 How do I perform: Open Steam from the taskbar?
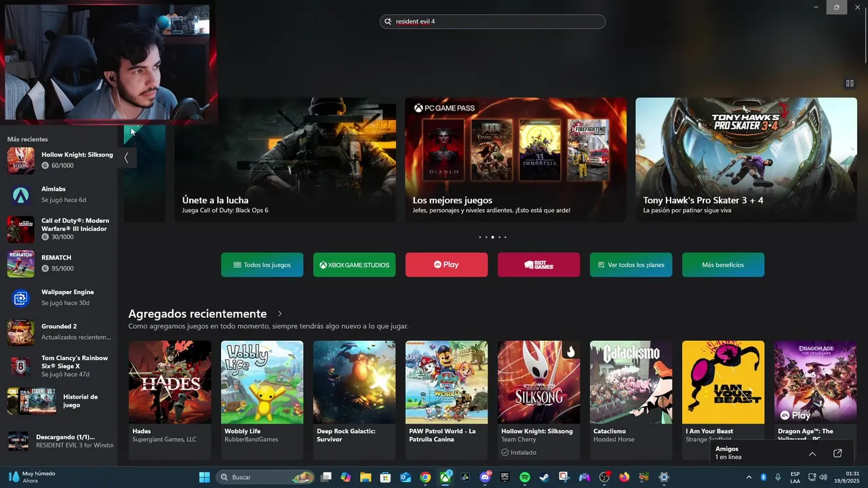tap(544, 477)
